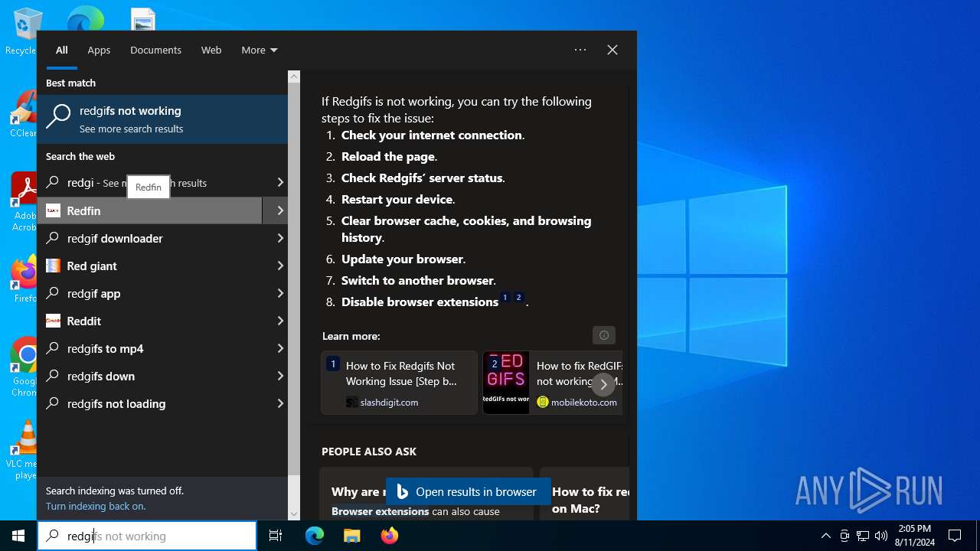
Task: Launch Firefox from the taskbar
Action: 389,536
